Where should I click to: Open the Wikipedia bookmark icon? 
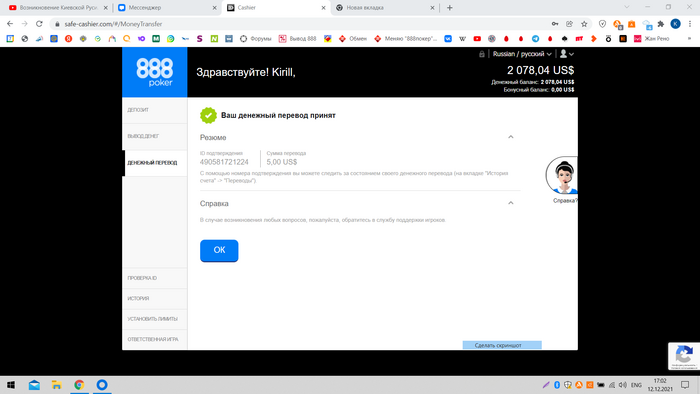462,39
